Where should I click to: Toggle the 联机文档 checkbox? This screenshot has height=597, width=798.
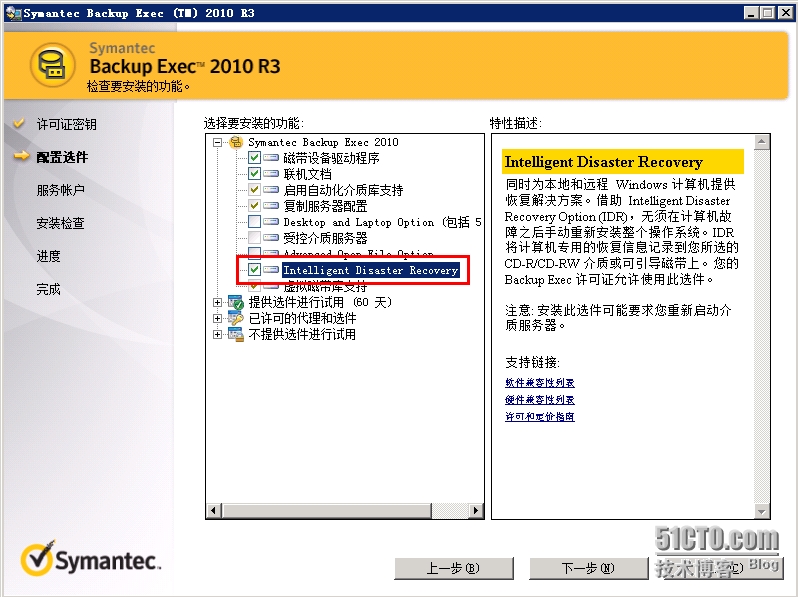click(254, 174)
